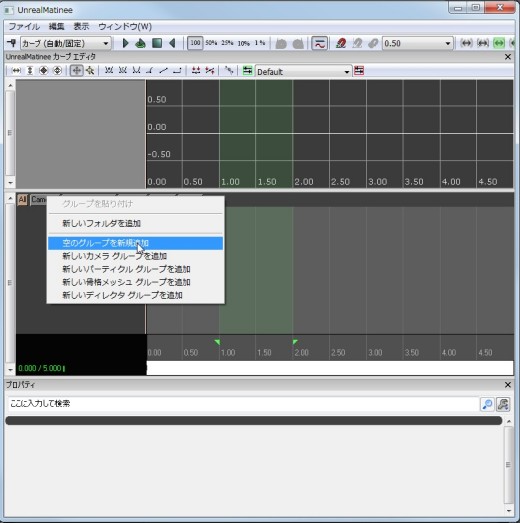Image resolution: width=520 pixels, height=523 pixels.
Task: Open the カーブ (自動/固定) interpolation dropdown
Action: tap(66, 43)
